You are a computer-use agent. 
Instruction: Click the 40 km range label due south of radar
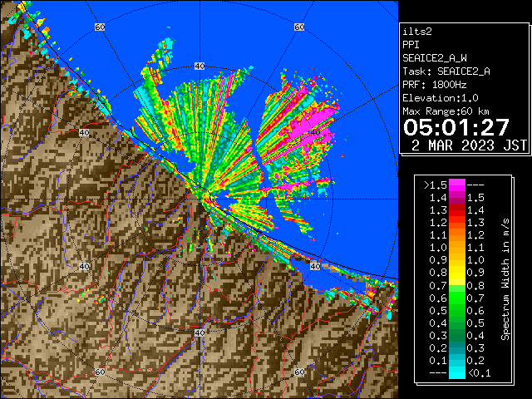199,332
